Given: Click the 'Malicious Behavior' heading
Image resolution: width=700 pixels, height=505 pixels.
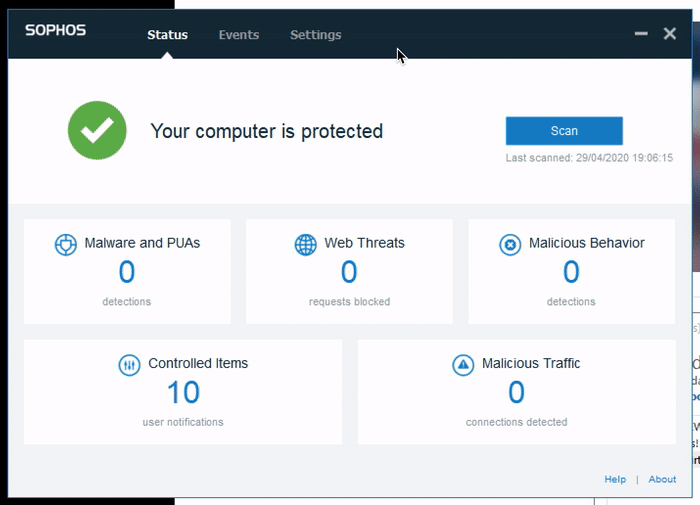Looking at the screenshot, I should (587, 243).
